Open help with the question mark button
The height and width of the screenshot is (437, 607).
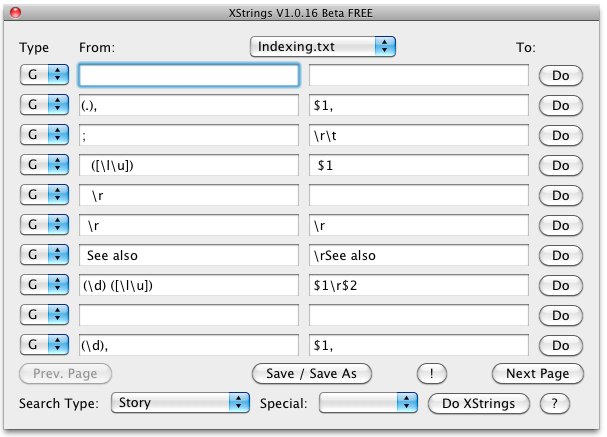coord(555,404)
